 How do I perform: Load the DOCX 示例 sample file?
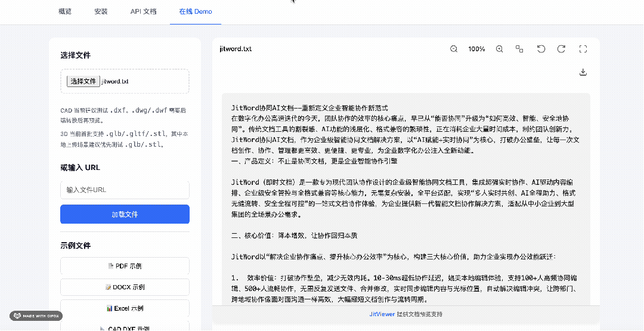[125, 287]
